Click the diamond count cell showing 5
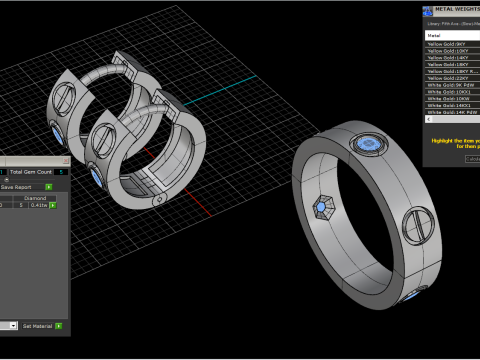Screen dimensions: 480x360 click(x=21, y=205)
